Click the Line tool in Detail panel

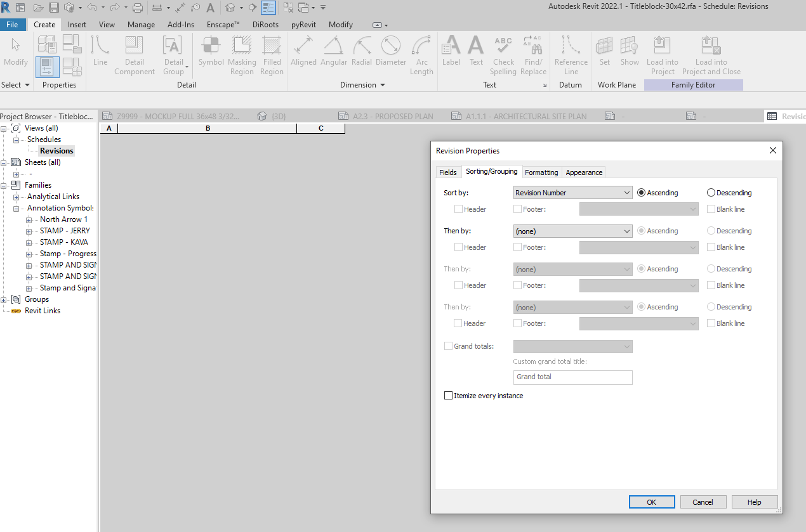point(100,51)
